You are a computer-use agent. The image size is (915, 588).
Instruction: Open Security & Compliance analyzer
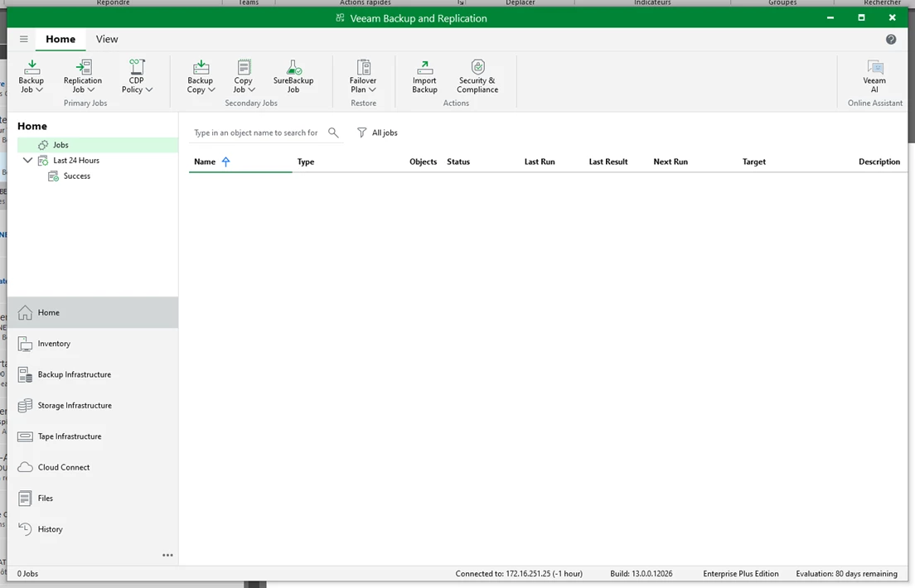pyautogui.click(x=477, y=76)
